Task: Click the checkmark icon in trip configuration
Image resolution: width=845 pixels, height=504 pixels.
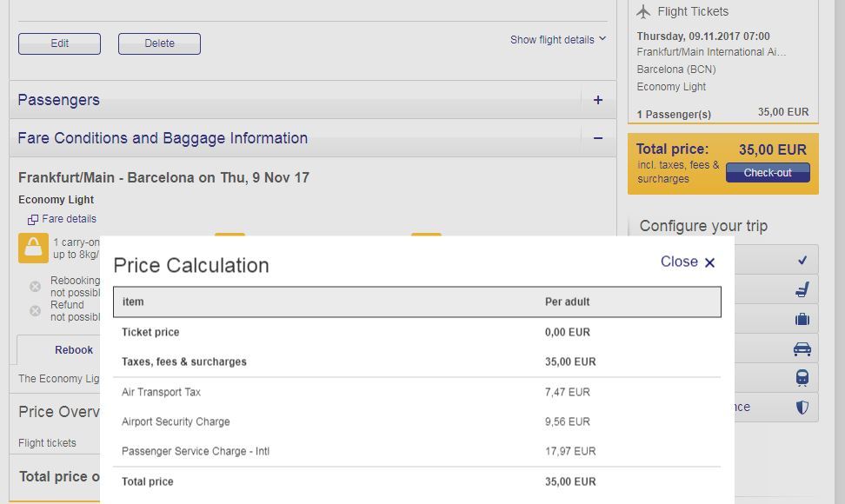Action: pos(802,261)
